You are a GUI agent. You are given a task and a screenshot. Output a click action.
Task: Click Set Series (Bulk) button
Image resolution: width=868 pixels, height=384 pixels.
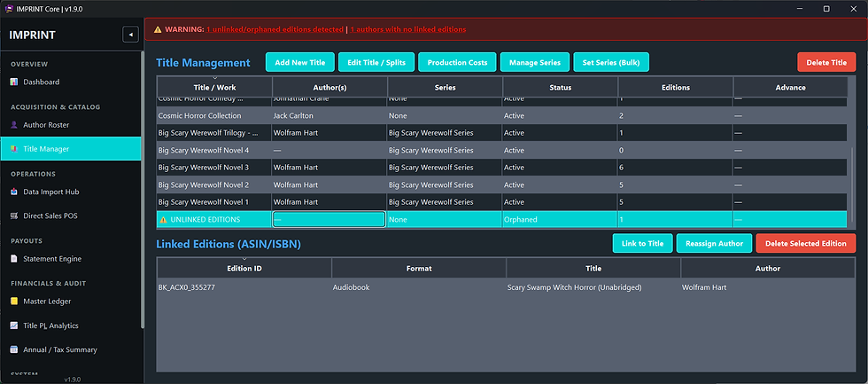tap(611, 63)
